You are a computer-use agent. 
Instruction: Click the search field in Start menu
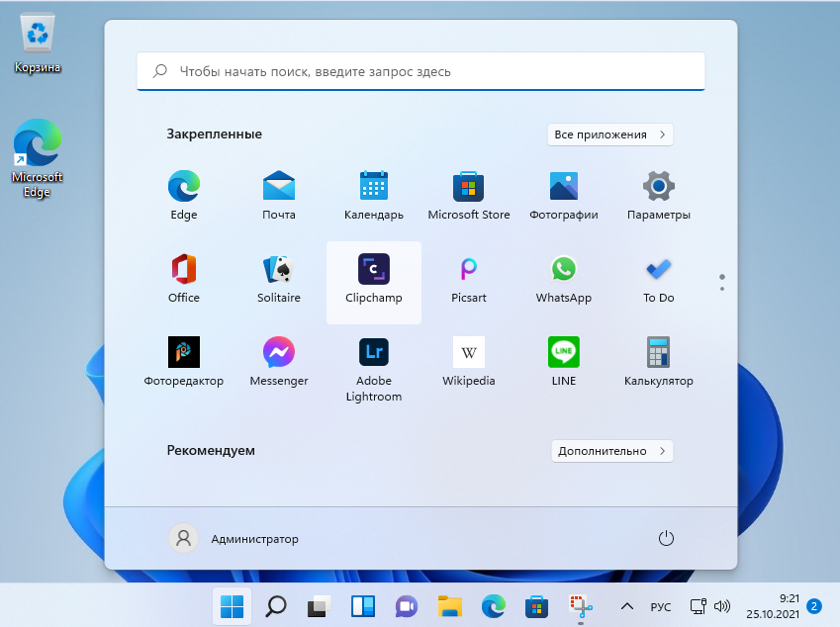pyautogui.click(x=420, y=71)
